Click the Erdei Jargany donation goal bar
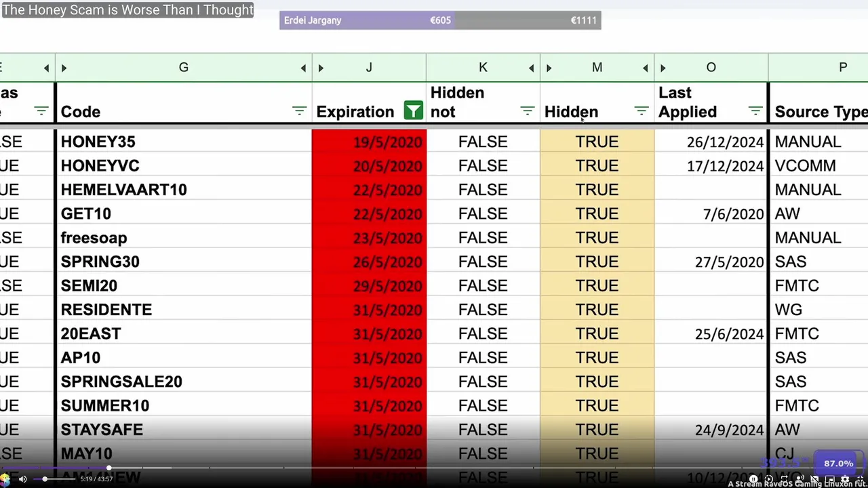Viewport: 868px width, 488px height. click(x=440, y=20)
